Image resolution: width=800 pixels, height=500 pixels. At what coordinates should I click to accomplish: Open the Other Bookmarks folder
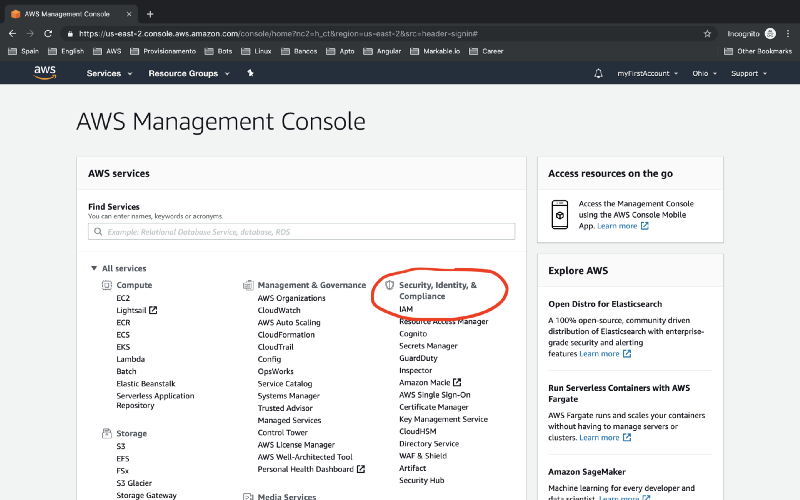point(758,51)
